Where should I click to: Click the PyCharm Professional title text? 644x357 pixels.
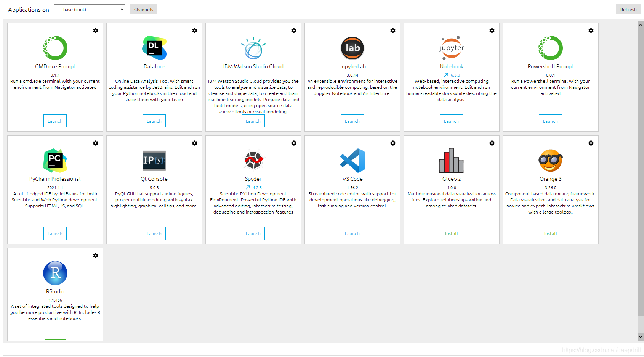[55, 179]
